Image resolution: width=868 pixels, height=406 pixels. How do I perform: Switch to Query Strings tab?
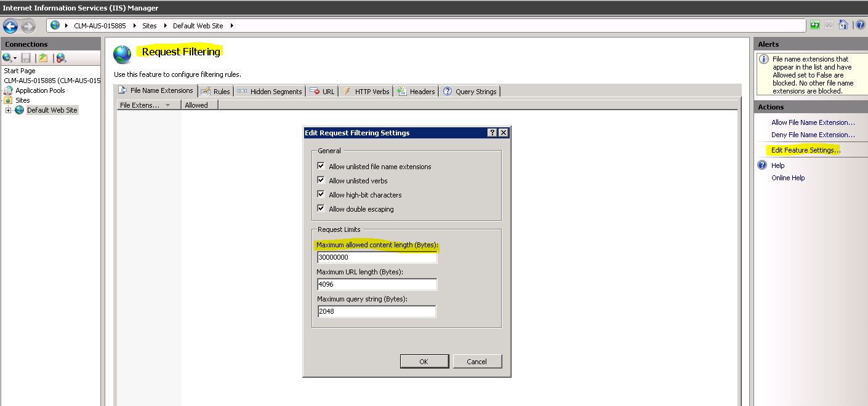[x=470, y=91]
